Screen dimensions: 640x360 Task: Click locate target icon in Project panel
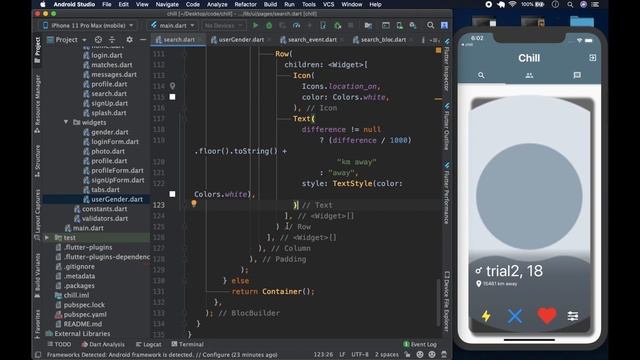[98, 40]
